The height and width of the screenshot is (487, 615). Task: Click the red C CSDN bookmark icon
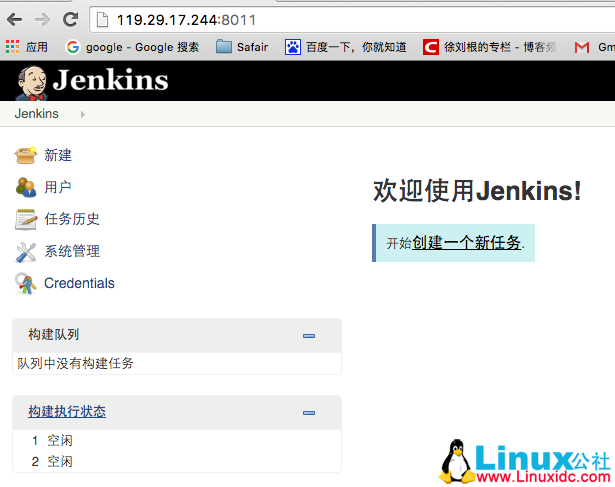[431, 47]
